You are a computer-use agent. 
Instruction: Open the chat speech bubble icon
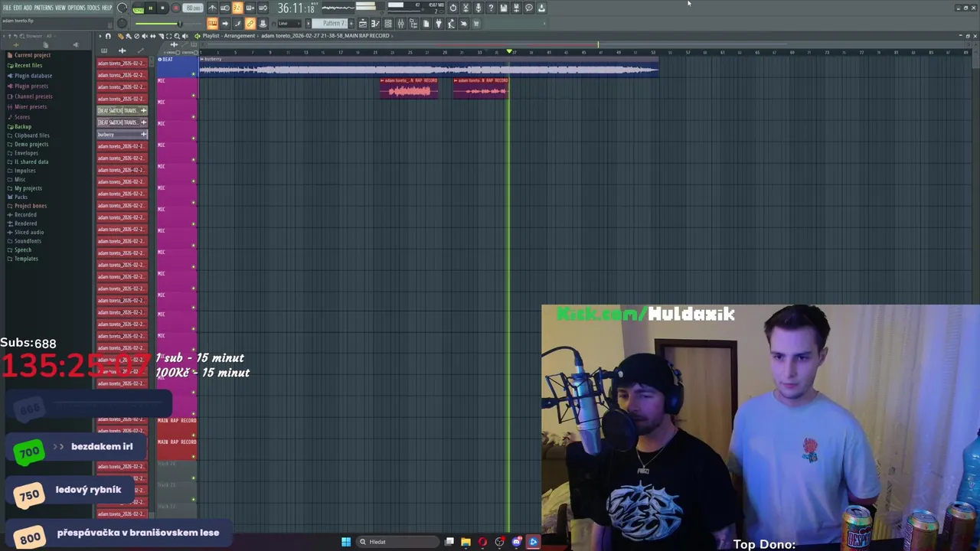tap(529, 8)
